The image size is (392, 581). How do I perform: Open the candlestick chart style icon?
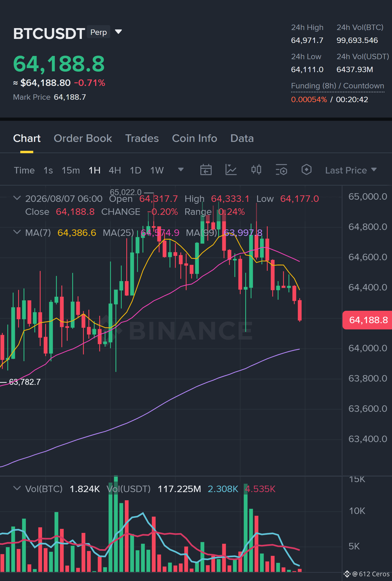[256, 170]
